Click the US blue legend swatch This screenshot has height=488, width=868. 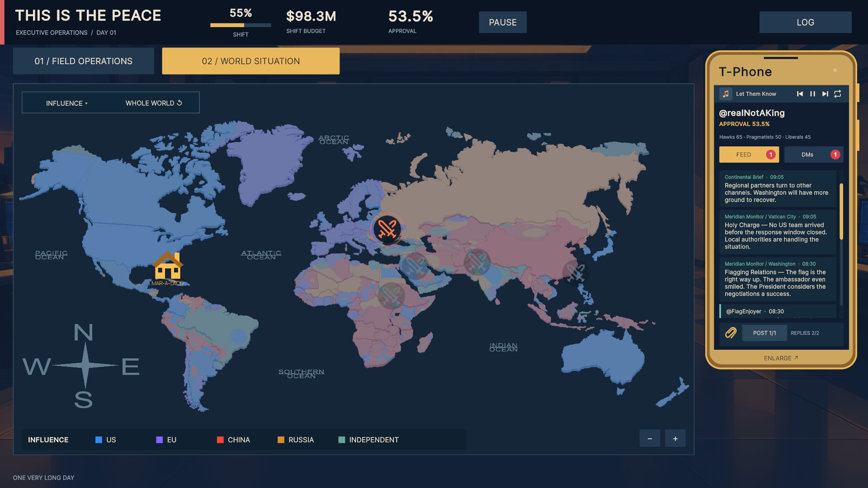pos(99,440)
